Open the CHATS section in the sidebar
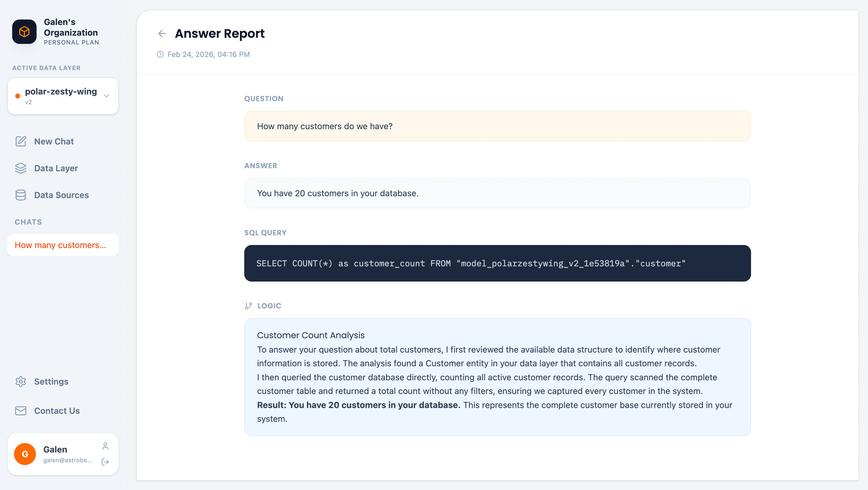 28,222
